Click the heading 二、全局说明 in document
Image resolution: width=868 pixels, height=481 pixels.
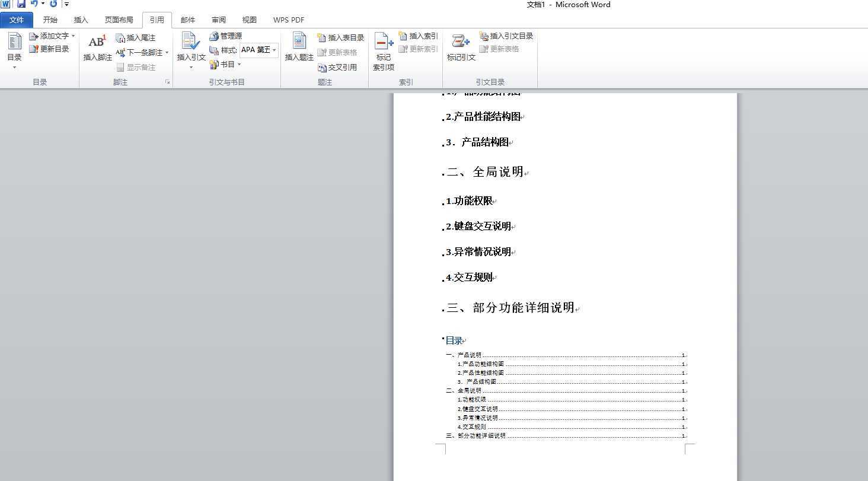(485, 172)
